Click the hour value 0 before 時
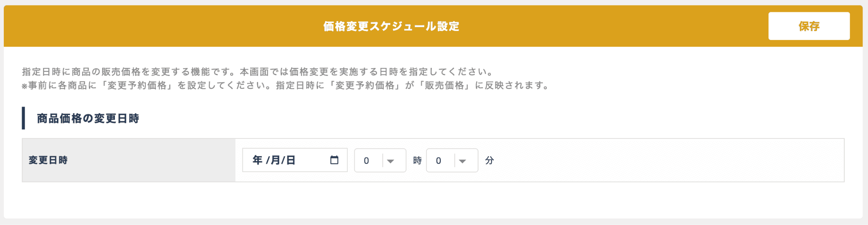Image resolution: width=868 pixels, height=225 pixels. [x=367, y=161]
